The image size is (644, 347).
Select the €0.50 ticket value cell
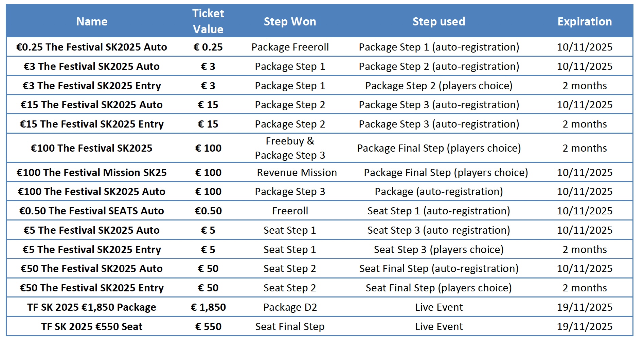tap(208, 211)
